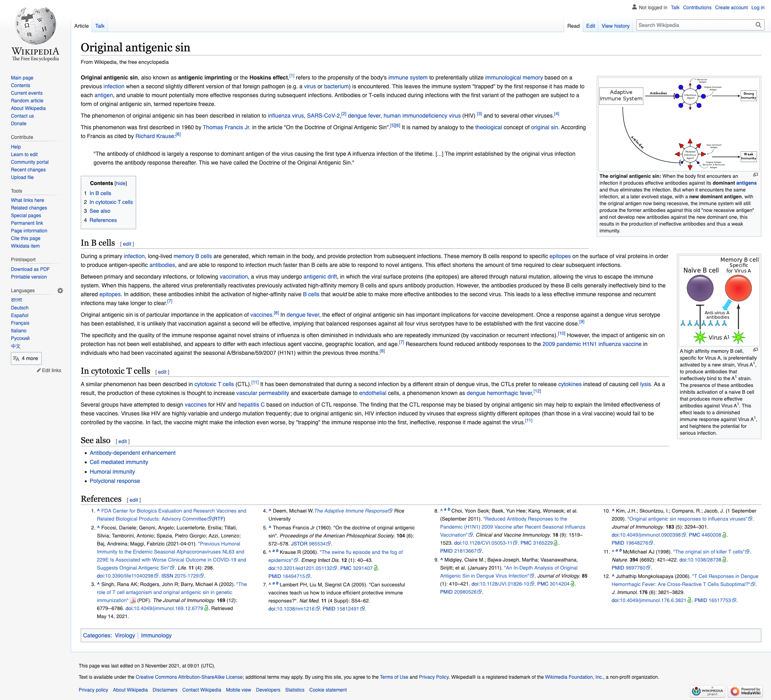771x700 pixels.
Task: Click the Powered by MediaWiki badge
Action: point(745,691)
